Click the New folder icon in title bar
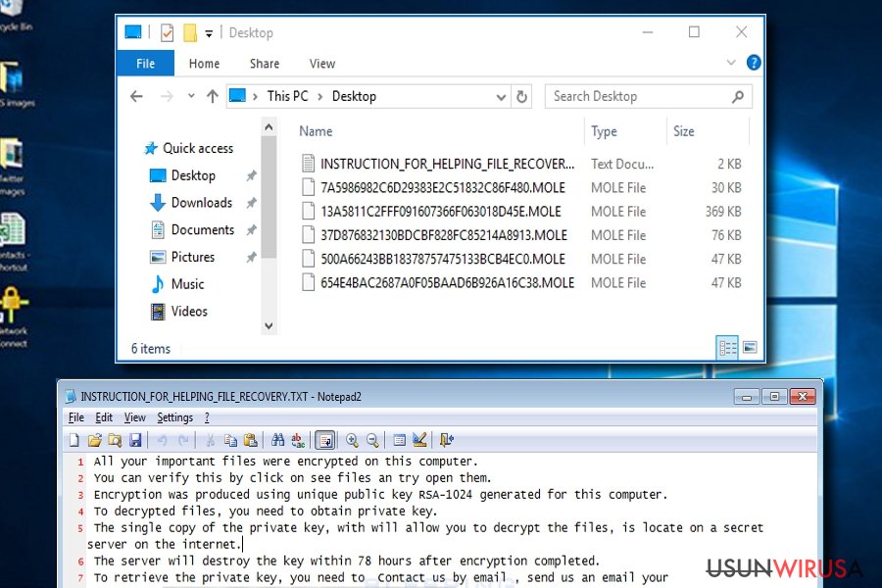Viewport: 882px width, 588px height. pyautogui.click(x=190, y=32)
